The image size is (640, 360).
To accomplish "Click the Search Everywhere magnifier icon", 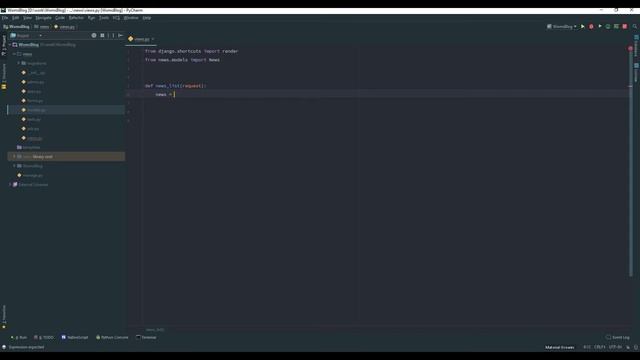I will point(635,27).
